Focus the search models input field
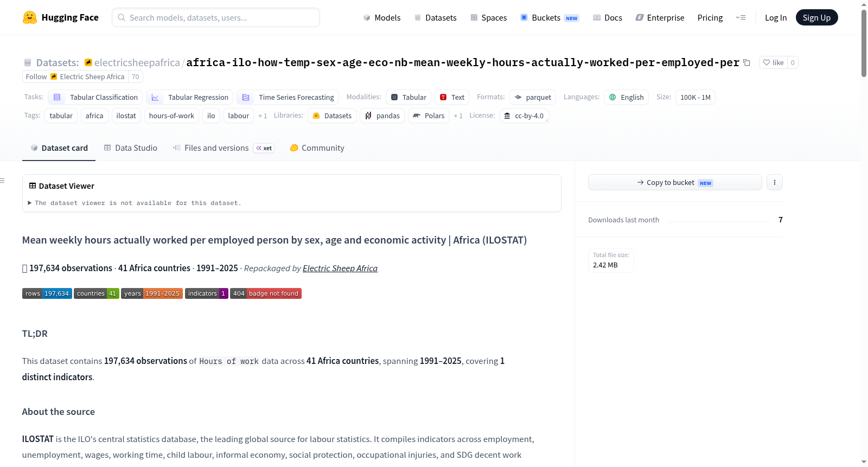868x467 pixels. point(216,17)
